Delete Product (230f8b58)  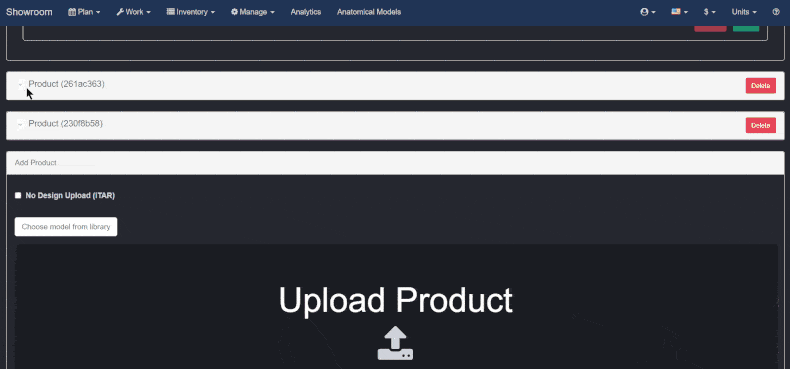[761, 126]
